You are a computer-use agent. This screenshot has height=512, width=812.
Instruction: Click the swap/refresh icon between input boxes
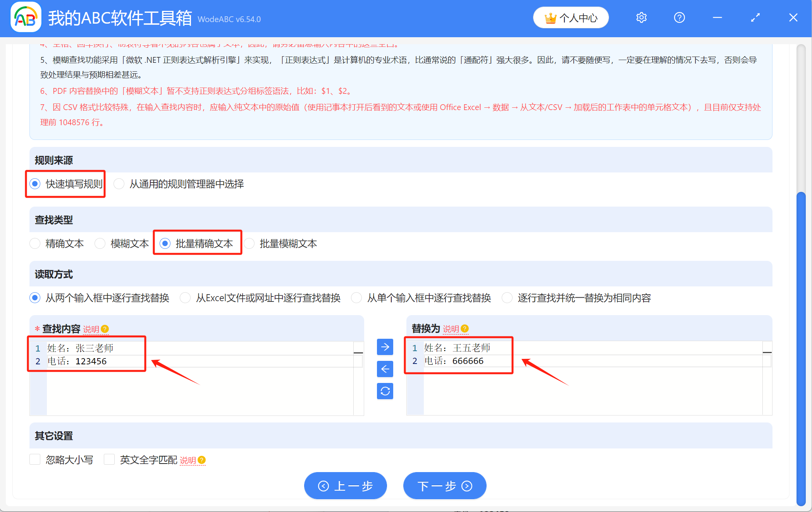pyautogui.click(x=385, y=391)
